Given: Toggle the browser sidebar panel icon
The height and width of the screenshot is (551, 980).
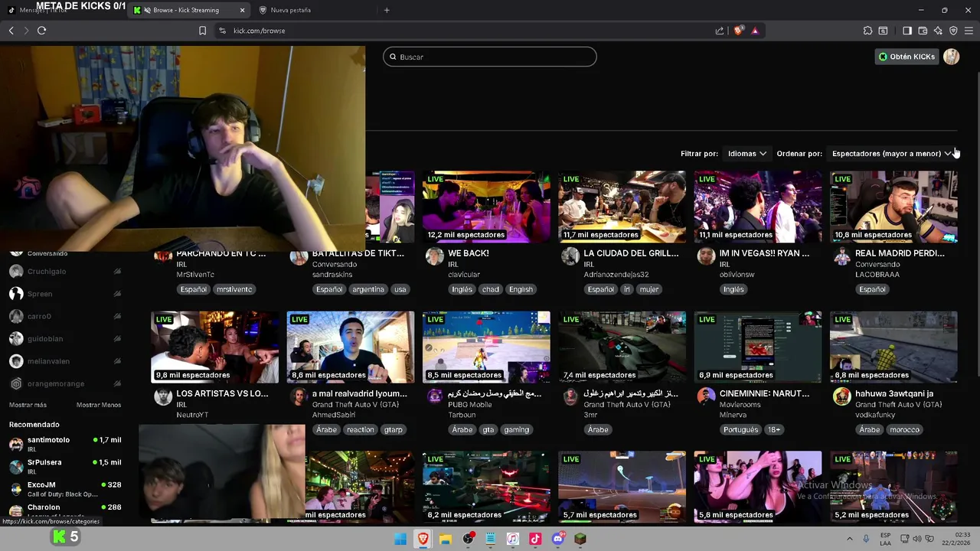Looking at the screenshot, I should click(907, 31).
